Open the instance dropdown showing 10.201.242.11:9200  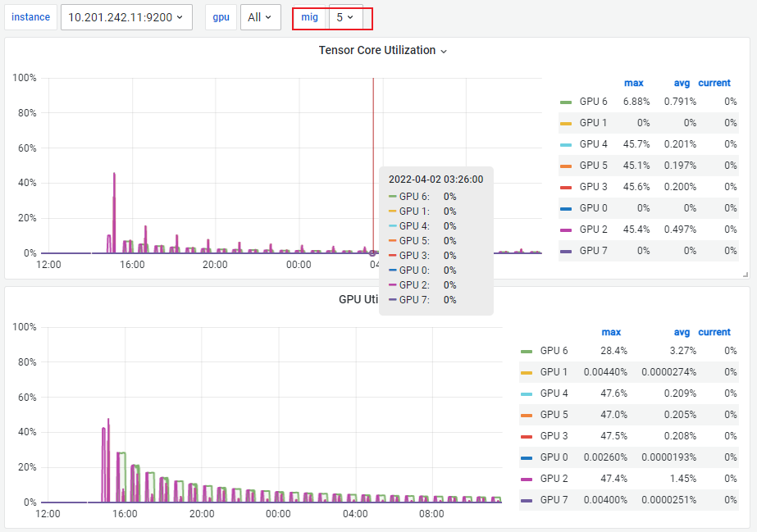click(126, 16)
